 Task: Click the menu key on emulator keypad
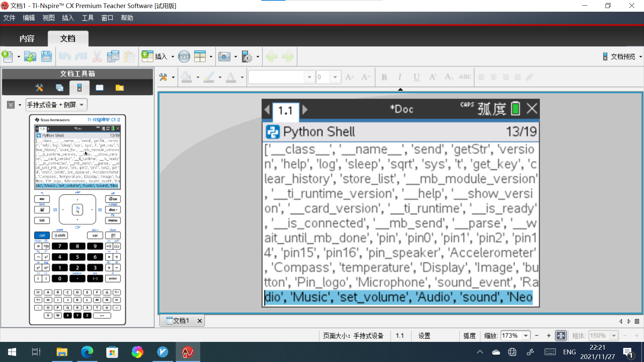point(113,221)
